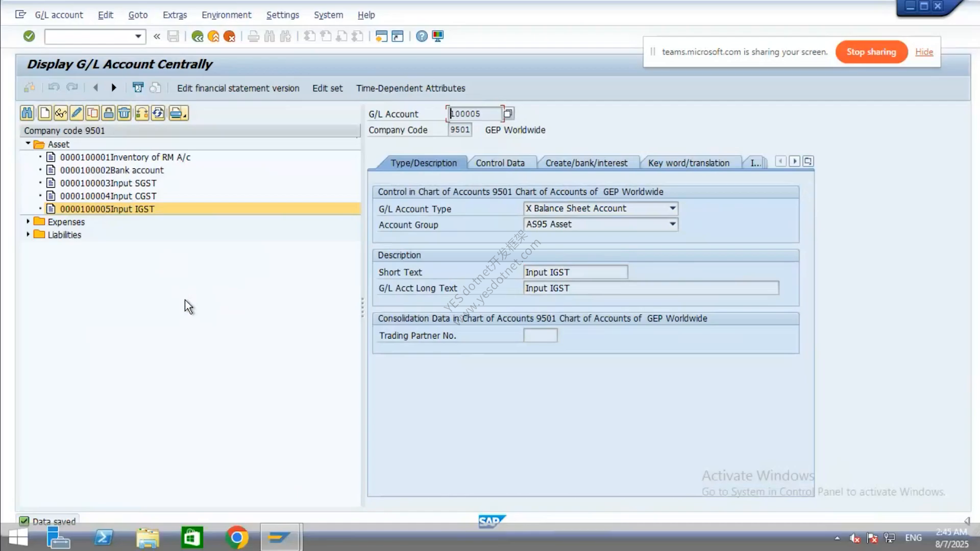980x551 pixels.
Task: Expand the Expenses folder
Action: coord(28,221)
